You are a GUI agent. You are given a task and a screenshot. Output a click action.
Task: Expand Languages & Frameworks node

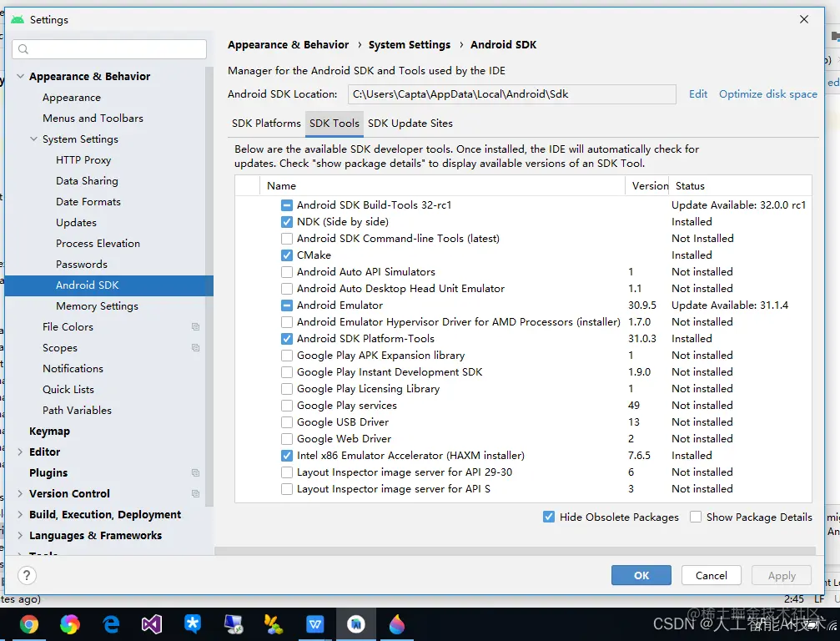(x=20, y=535)
